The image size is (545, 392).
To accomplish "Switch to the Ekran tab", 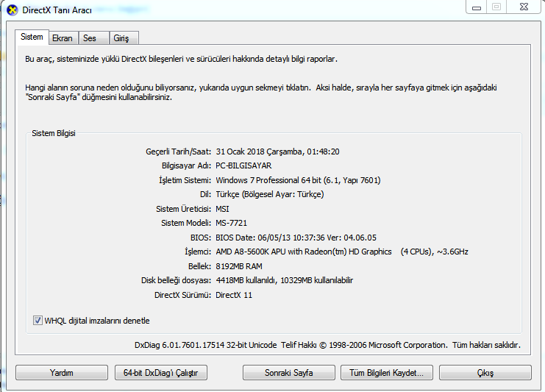I will point(62,38).
